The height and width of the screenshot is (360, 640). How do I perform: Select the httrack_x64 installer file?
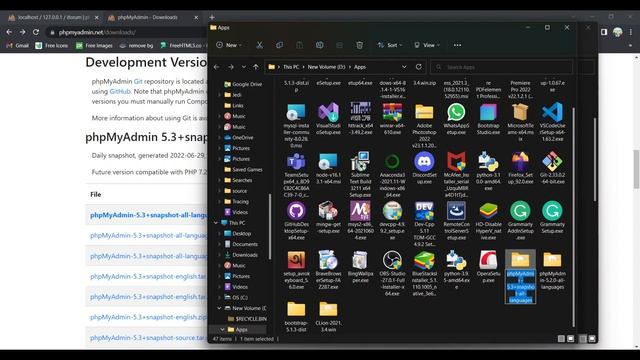coord(360,118)
